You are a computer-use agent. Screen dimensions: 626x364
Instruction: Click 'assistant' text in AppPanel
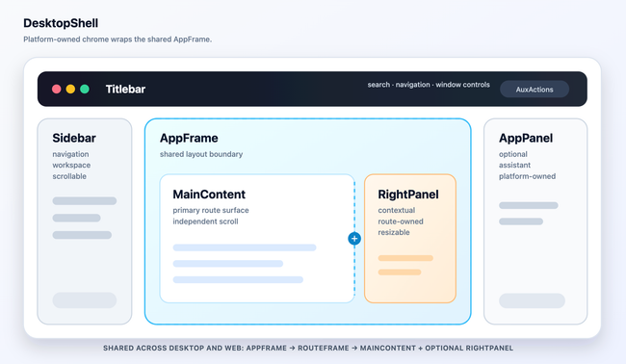[x=514, y=166]
